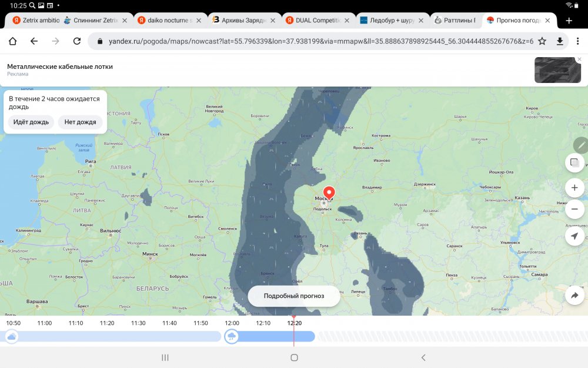Bookmark this page with the star icon
This screenshot has height=368, width=588.
pos(542,41)
